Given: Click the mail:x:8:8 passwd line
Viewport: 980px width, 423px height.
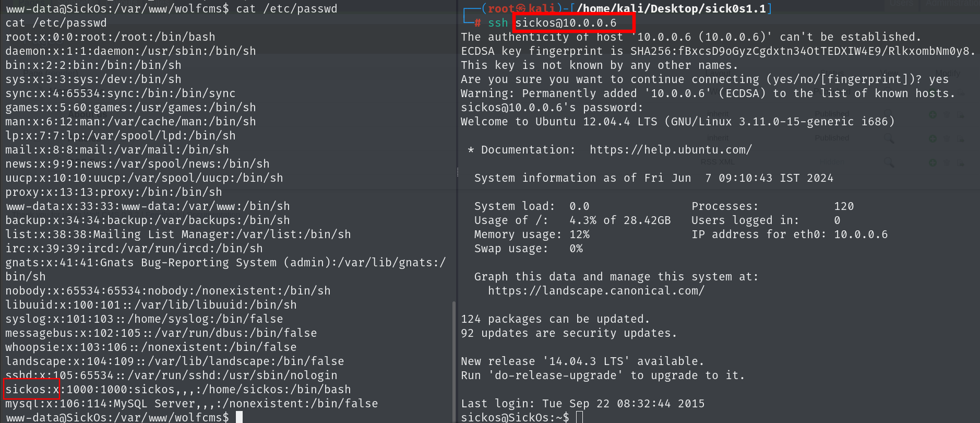Looking at the screenshot, I should tap(117, 150).
